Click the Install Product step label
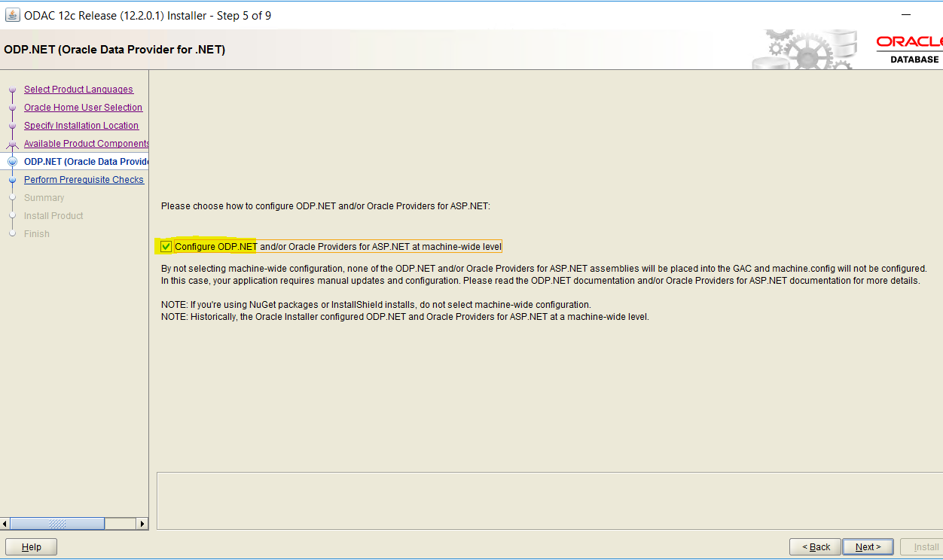Image resolution: width=943 pixels, height=560 pixels. (x=53, y=216)
